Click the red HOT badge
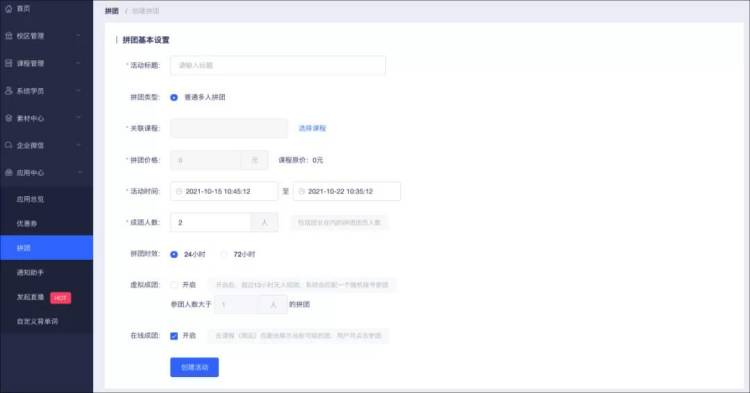 click(x=61, y=298)
